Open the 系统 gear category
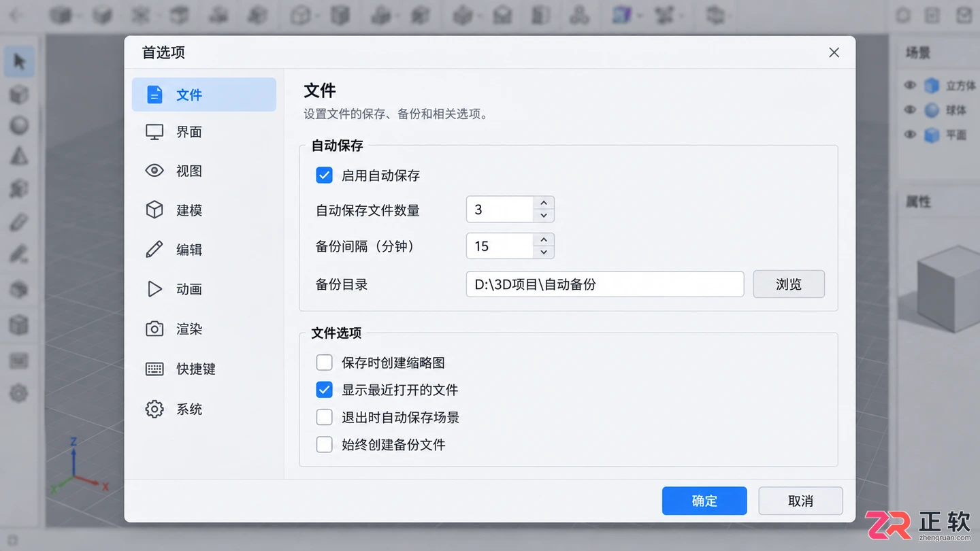980x551 pixels. (203, 409)
